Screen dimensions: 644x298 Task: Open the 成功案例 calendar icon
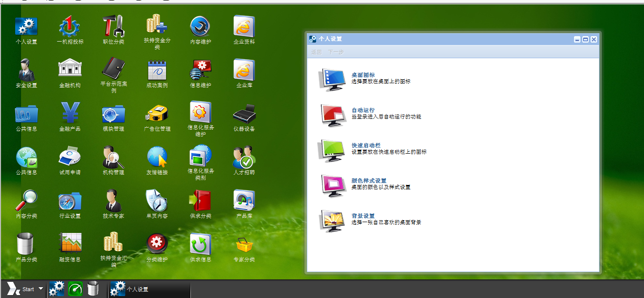tap(157, 70)
